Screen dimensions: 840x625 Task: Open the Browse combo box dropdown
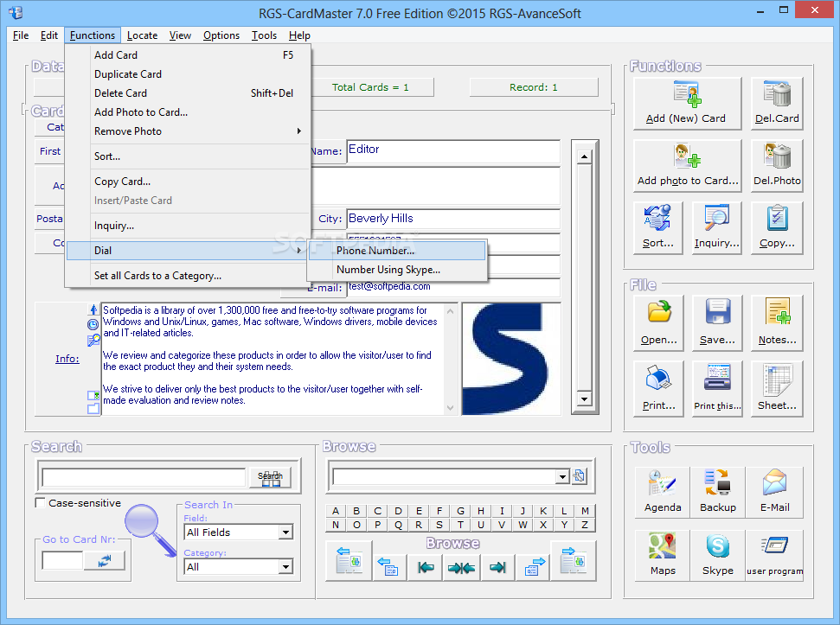tap(562, 476)
